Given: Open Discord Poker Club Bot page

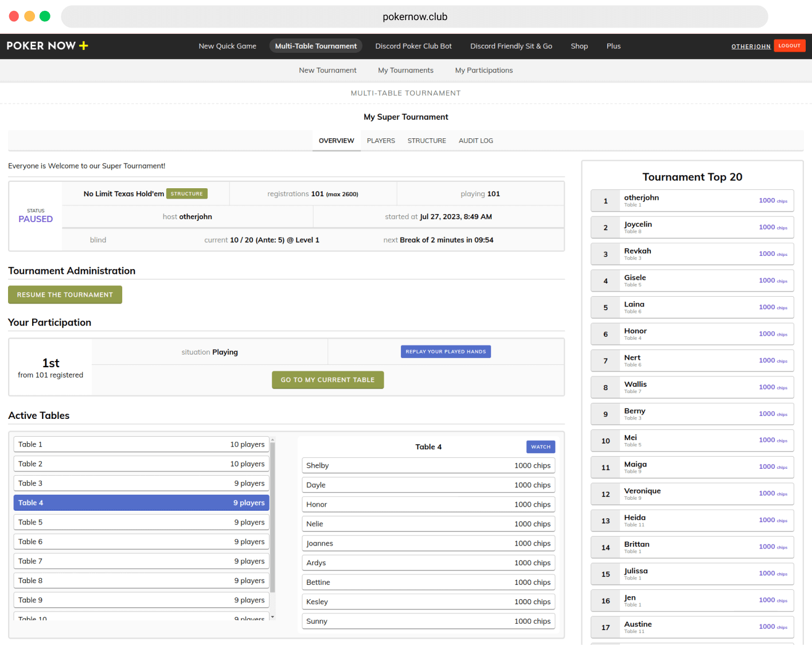Looking at the screenshot, I should click(413, 46).
